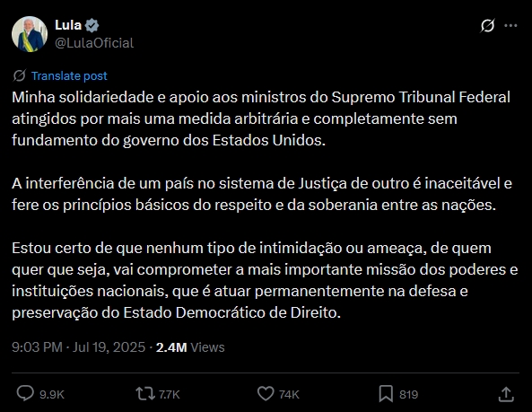Image resolution: width=532 pixels, height=412 pixels.
Task: Click the 74K likes count
Action: click(x=289, y=394)
